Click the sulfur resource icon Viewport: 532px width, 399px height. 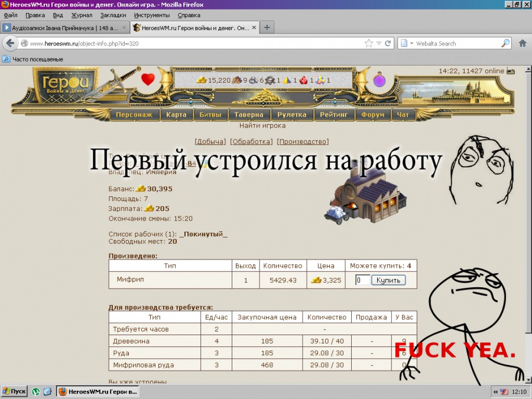(x=287, y=80)
